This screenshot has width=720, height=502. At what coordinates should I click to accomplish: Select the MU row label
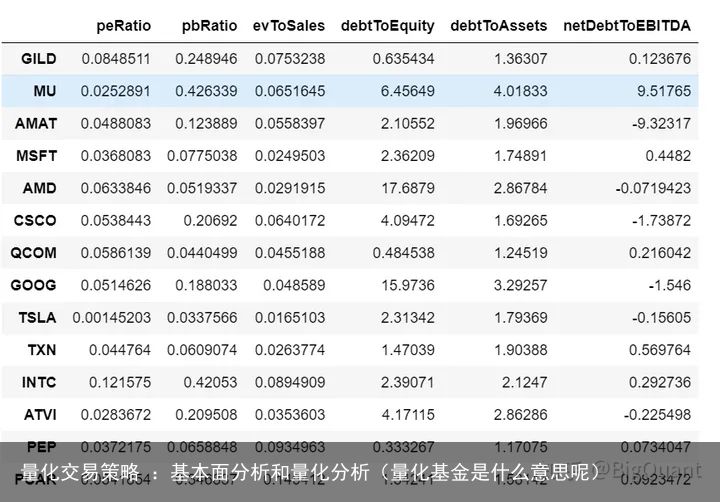point(45,91)
